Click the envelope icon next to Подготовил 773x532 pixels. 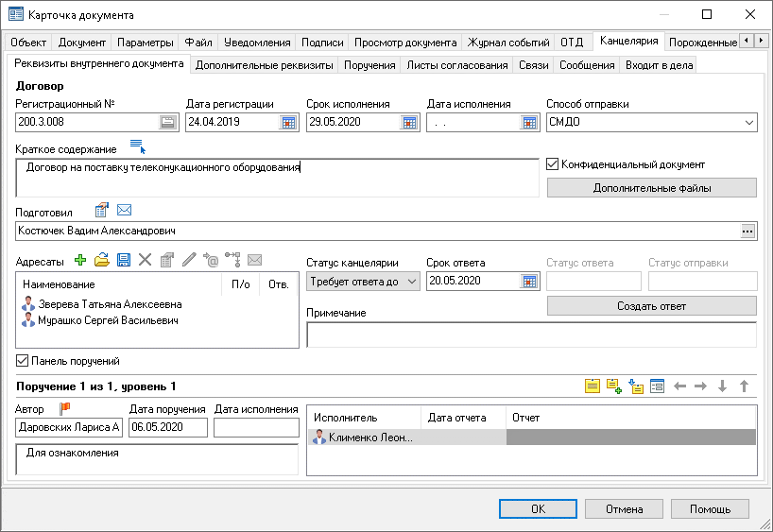click(124, 210)
